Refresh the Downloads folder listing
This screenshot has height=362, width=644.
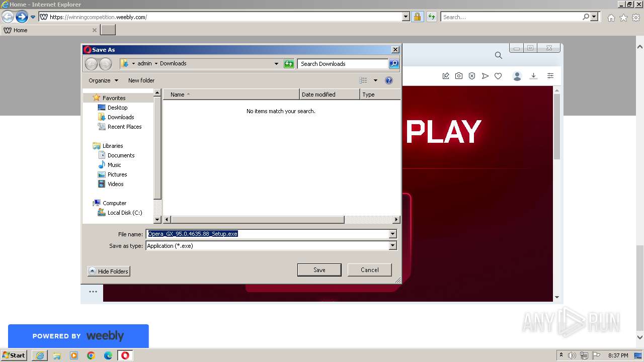click(289, 64)
